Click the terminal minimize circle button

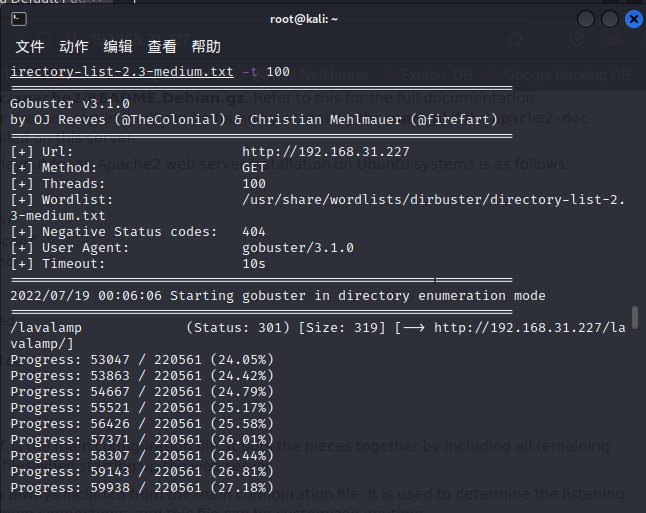[x=585, y=19]
